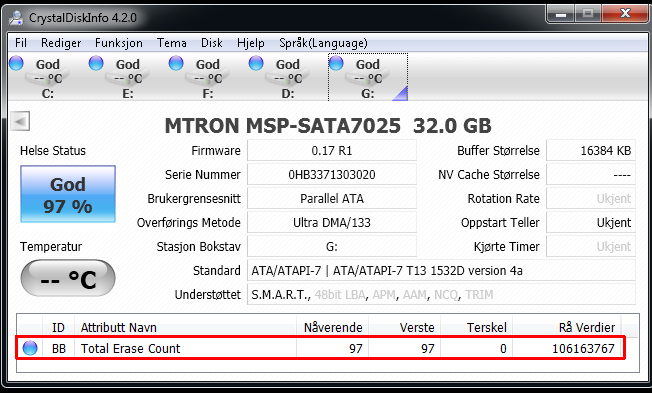Click the blue status orb beside attribute BB
This screenshot has height=393, width=652.
pyautogui.click(x=30, y=348)
